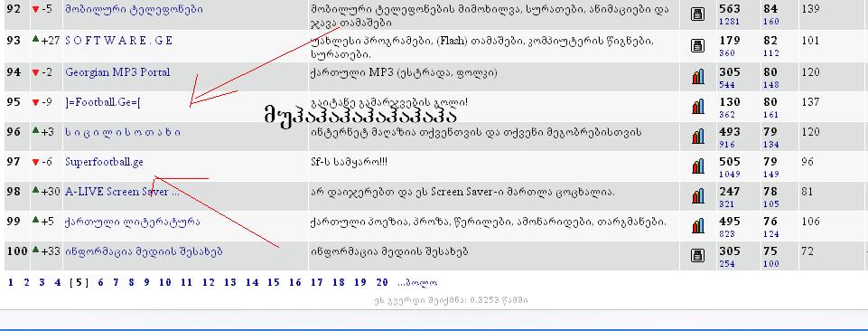
Task: Open the statistics chart icon for rank 96
Action: (698, 136)
